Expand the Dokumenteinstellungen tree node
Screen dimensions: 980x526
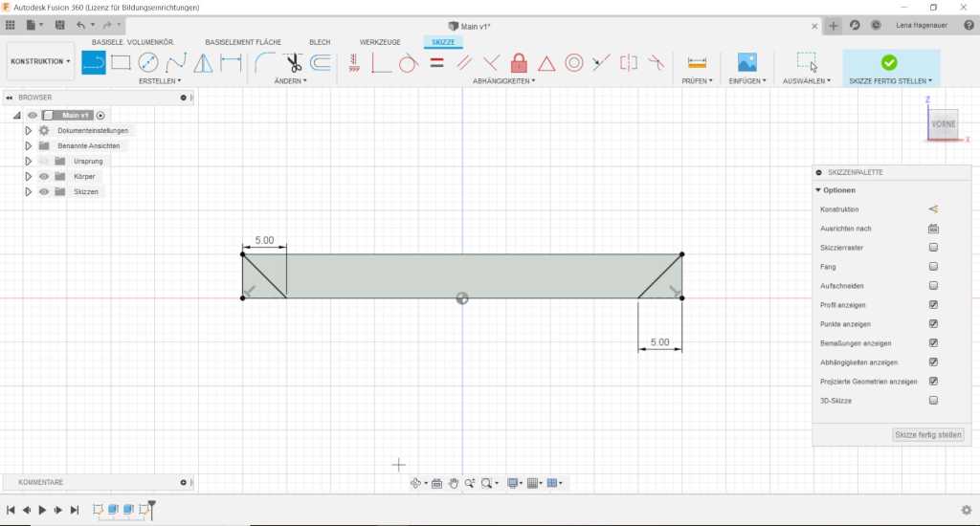(28, 131)
